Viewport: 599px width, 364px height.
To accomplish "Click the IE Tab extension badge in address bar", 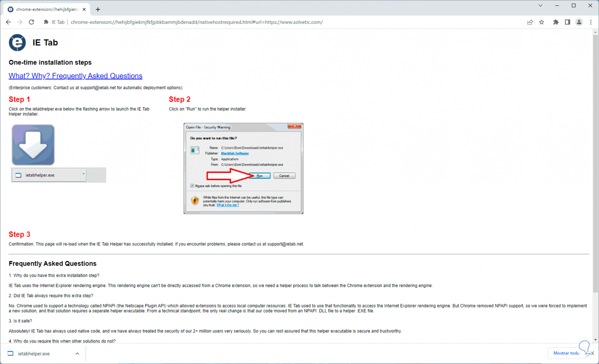I will click(x=54, y=22).
